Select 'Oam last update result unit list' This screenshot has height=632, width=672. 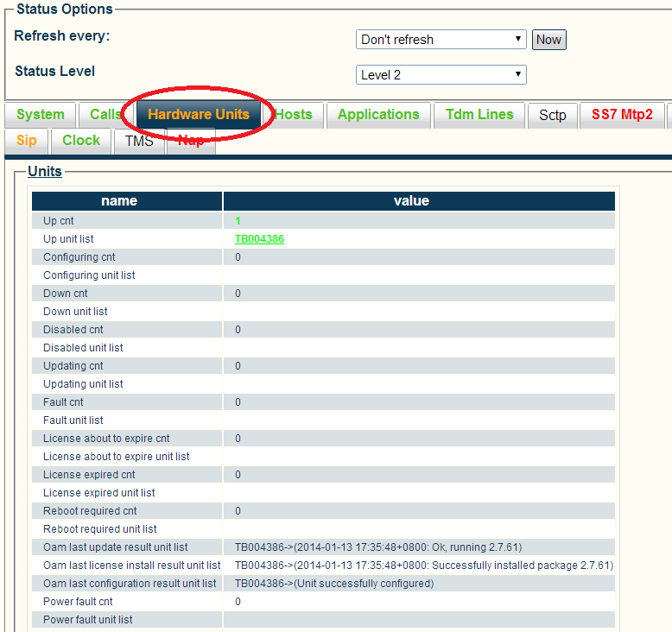pyautogui.click(x=115, y=547)
